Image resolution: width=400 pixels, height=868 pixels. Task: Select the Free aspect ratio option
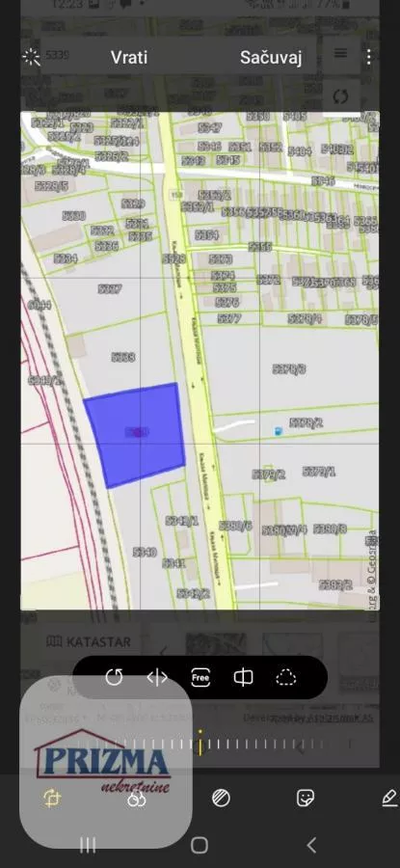pos(200,677)
